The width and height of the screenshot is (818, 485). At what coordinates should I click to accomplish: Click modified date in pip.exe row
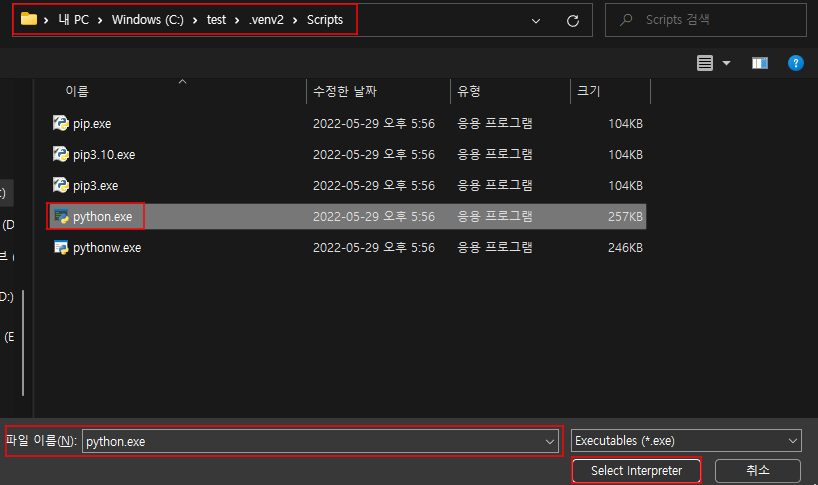[x=374, y=124]
